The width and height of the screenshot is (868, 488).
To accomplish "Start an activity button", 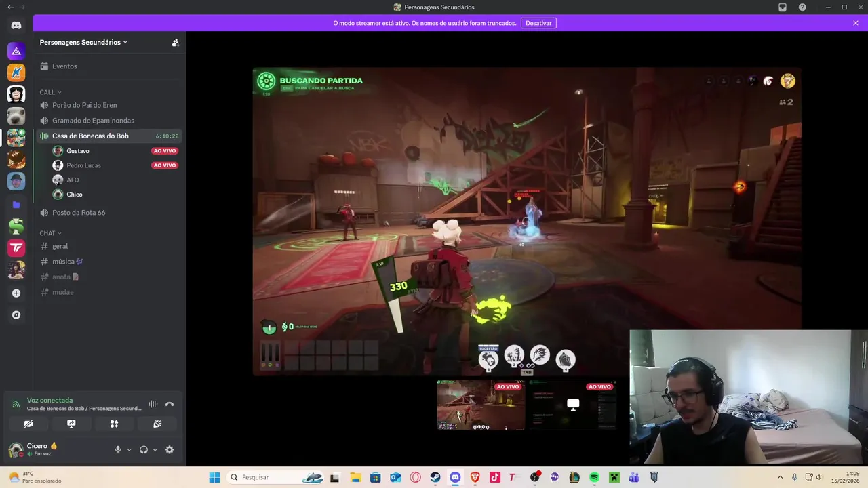I will 114,424.
